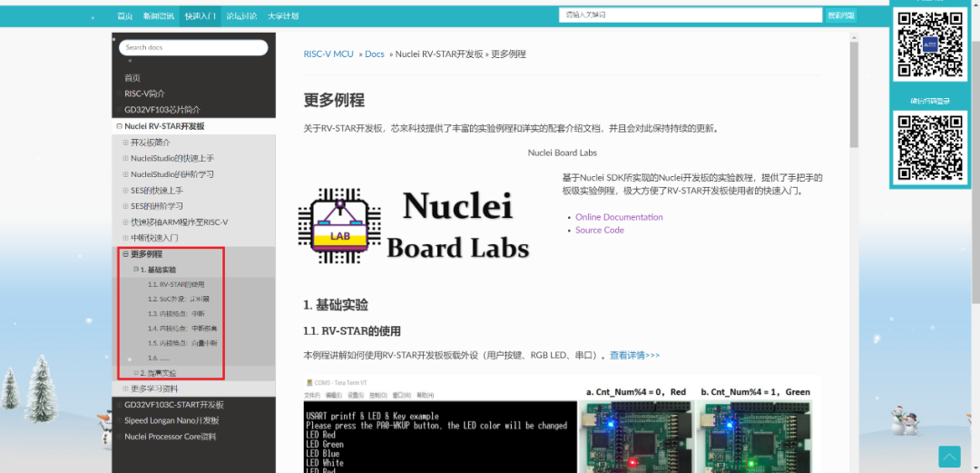
Task: Click the Nuclei Board Labs logo image
Action: tap(414, 225)
